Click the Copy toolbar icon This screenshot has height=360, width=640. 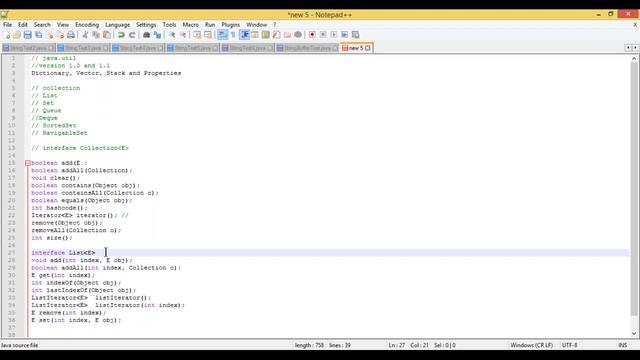(96, 35)
